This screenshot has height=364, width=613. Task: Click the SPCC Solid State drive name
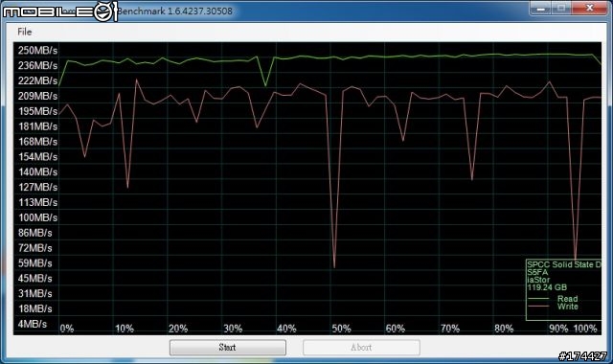click(x=564, y=264)
